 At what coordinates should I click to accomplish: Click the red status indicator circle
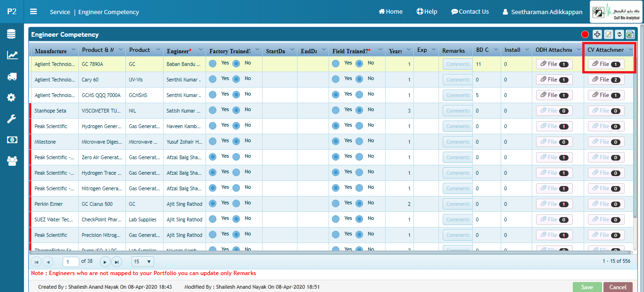point(585,34)
